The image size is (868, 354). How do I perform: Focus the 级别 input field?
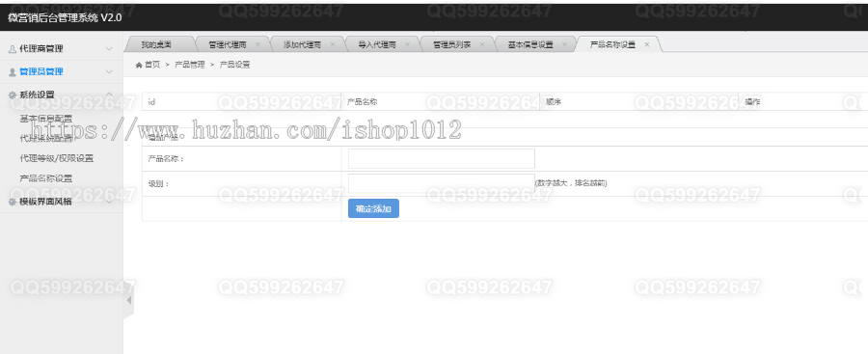pos(441,183)
